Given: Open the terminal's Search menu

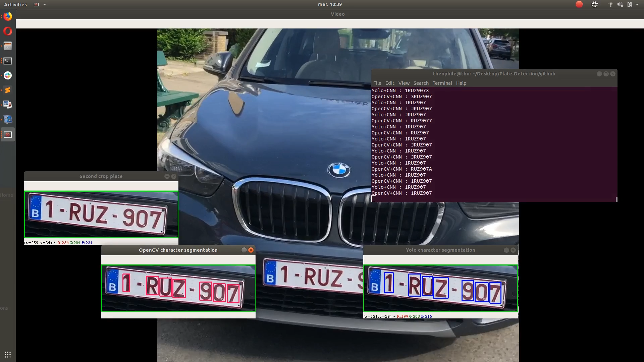Looking at the screenshot, I should (421, 83).
